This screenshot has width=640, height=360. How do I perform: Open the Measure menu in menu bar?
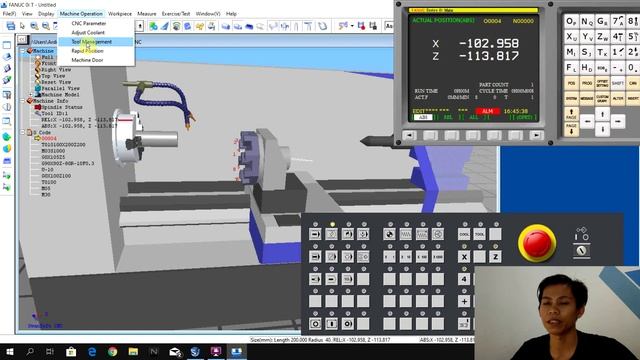click(x=147, y=13)
